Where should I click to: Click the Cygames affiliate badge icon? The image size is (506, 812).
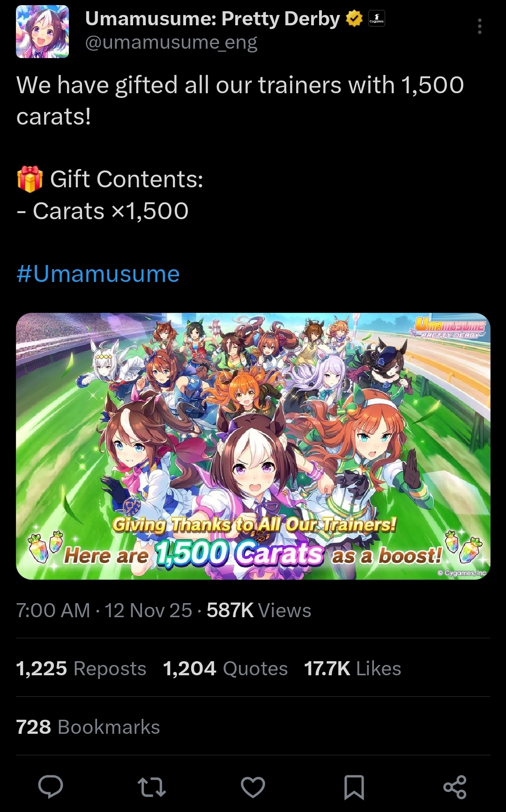(x=377, y=19)
